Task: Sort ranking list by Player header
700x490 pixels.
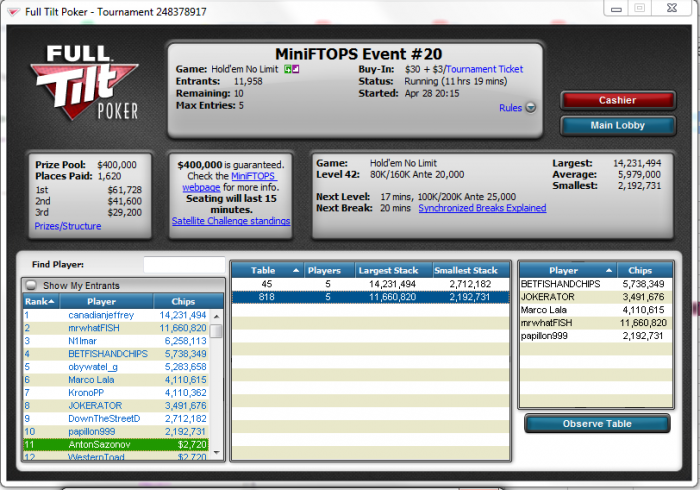Action: pyautogui.click(x=104, y=302)
